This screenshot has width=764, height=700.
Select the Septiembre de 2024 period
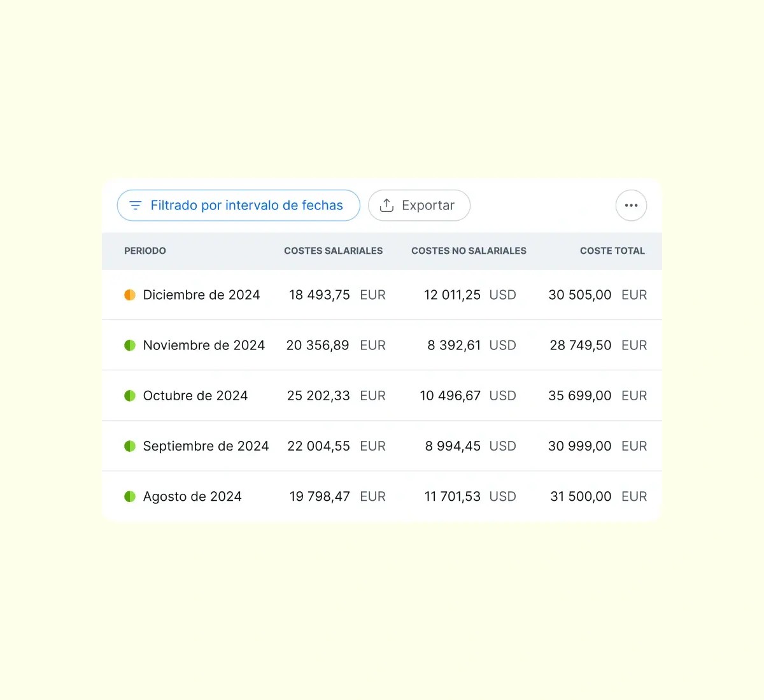coord(206,446)
